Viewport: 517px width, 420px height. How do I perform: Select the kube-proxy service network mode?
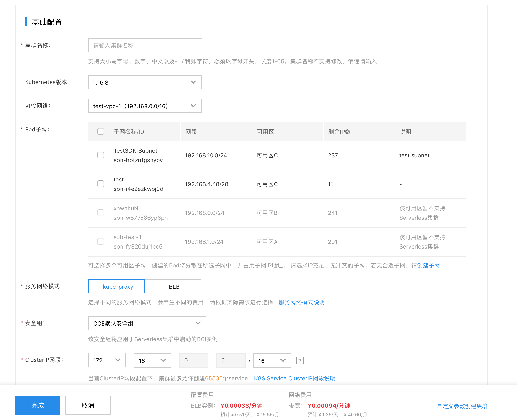pos(116,287)
